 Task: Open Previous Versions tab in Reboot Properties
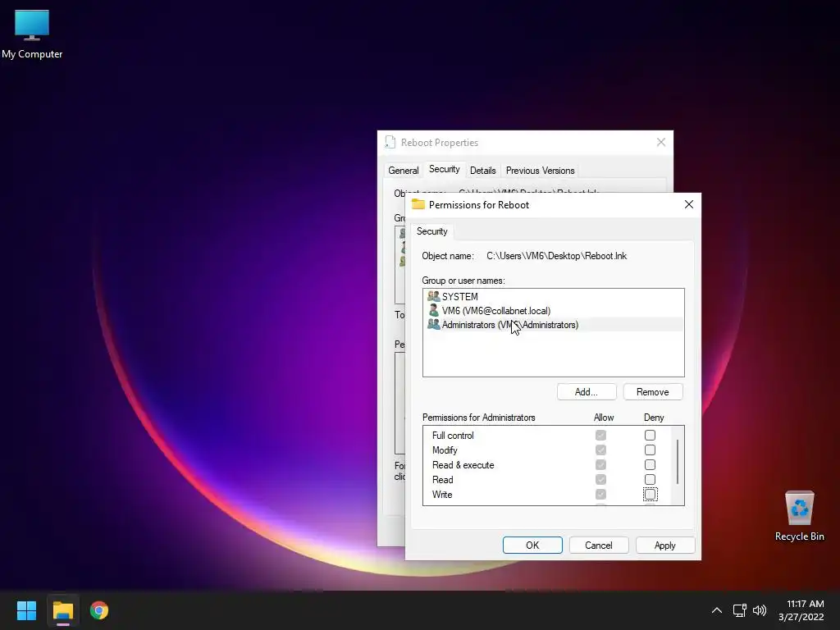click(540, 171)
